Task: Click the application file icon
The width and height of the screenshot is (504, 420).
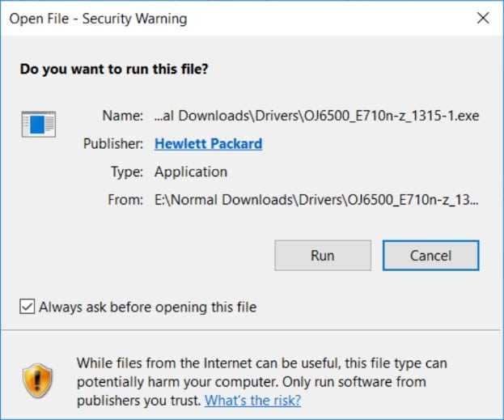Action: pyautogui.click(x=39, y=125)
